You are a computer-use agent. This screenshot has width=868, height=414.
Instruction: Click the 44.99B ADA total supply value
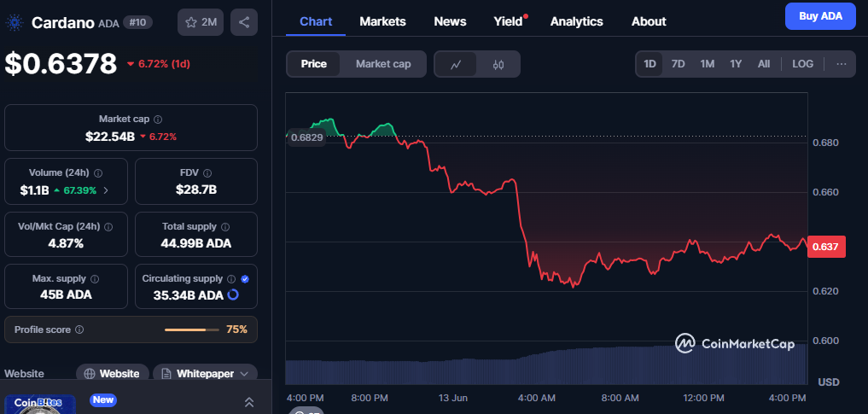click(x=196, y=243)
